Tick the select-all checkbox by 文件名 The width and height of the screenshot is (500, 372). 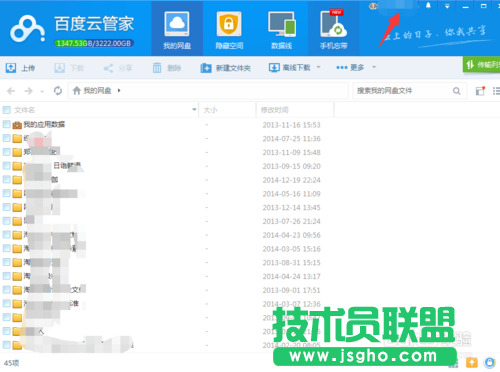6,110
